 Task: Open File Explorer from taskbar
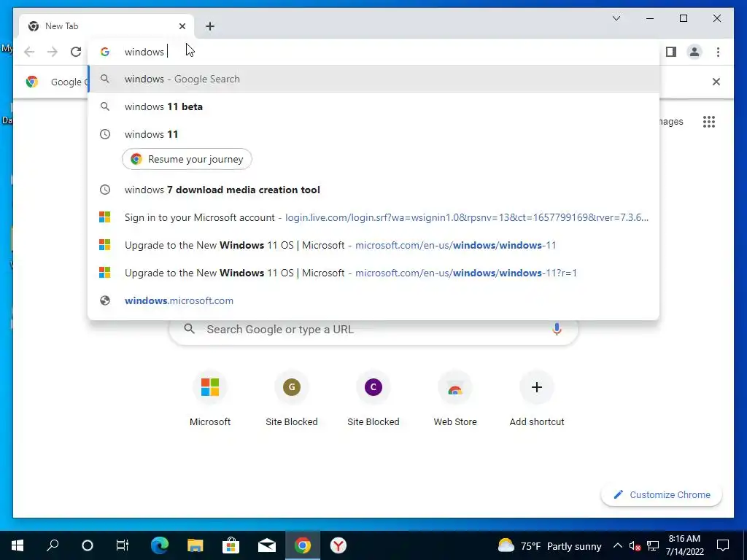(195, 545)
